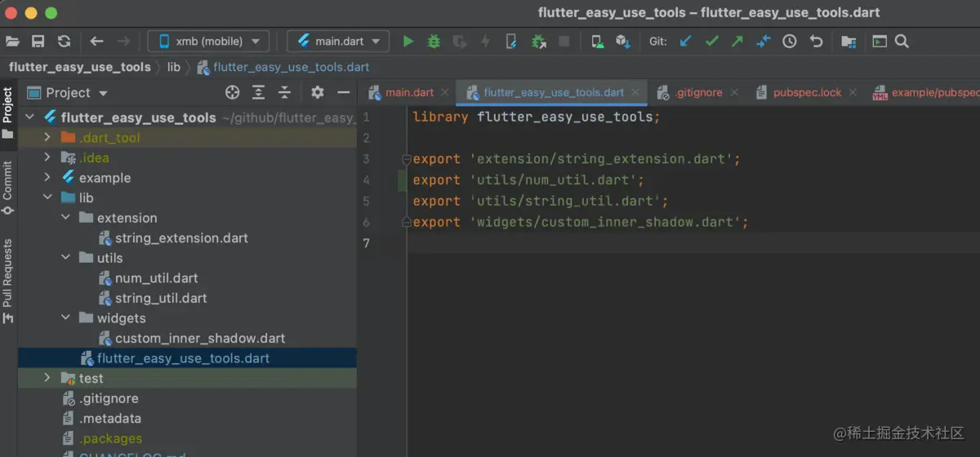Place cursor on empty line 7 in editor

point(694,242)
